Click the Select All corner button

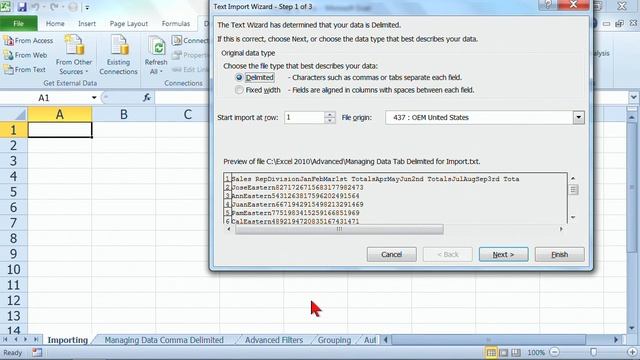13,115
